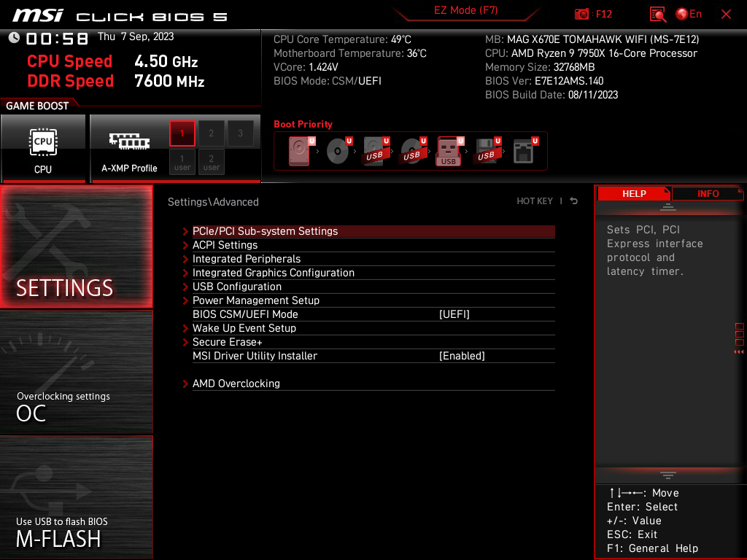
Task: Click the Boot Priority heading
Action: pos(303,124)
